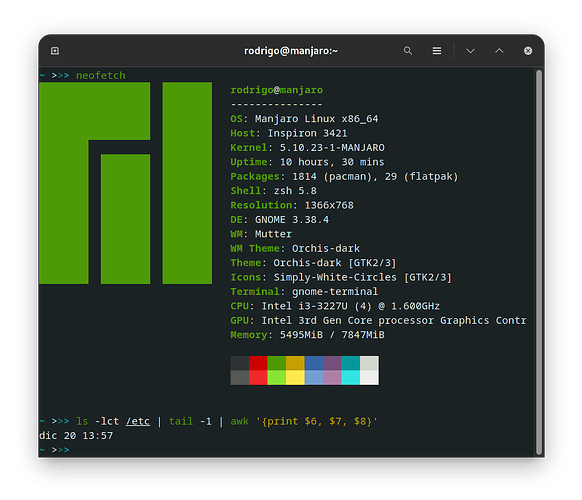582x500 pixels.
Task: Click the ls -lct command text
Action: pyautogui.click(x=97, y=421)
